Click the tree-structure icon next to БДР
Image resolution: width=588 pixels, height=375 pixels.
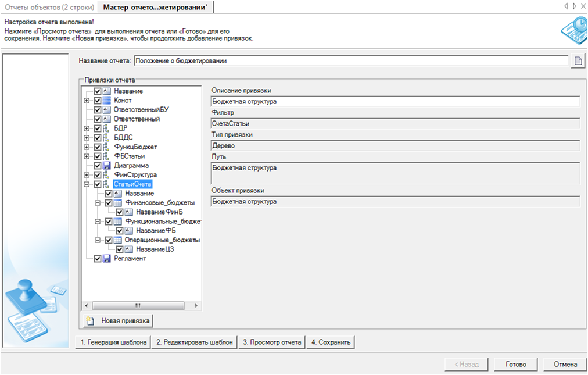pyautogui.click(x=106, y=128)
